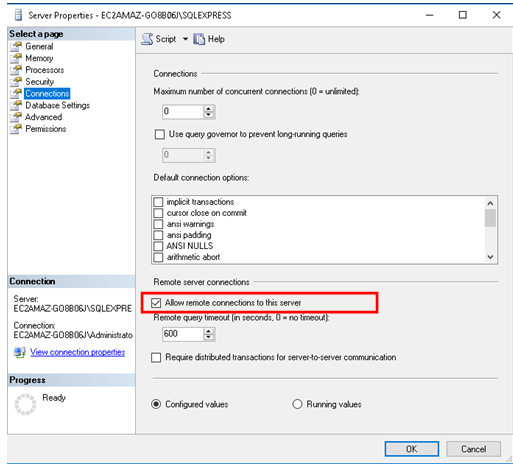Image resolution: width=513 pixels, height=464 pixels.
Task: Increase the maximum concurrent connections spinner
Action: [209, 108]
